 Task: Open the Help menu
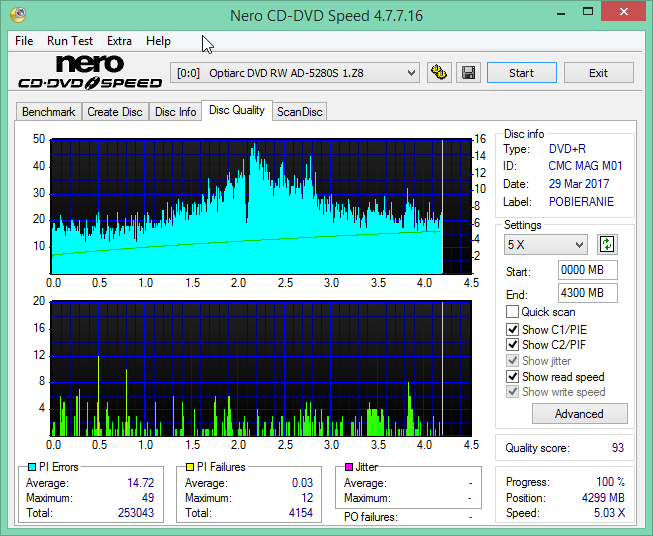pos(158,41)
